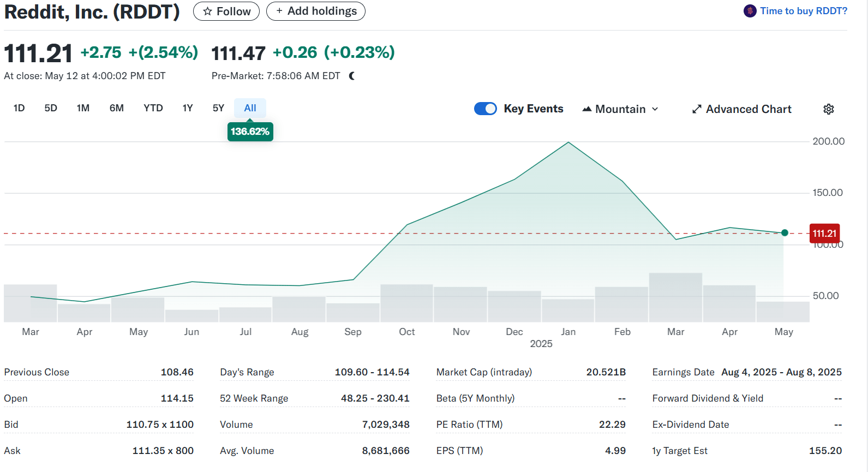Click the pre-market moon icon
The height and width of the screenshot is (472, 868).
[x=352, y=76]
